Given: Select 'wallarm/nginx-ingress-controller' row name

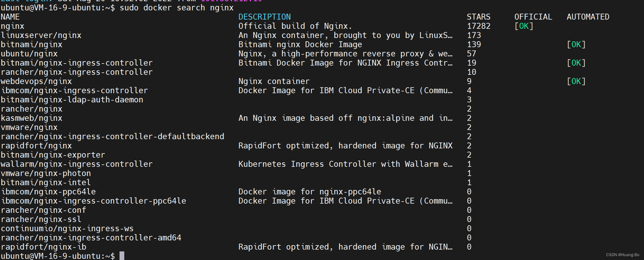Looking at the screenshot, I should pos(77,164).
